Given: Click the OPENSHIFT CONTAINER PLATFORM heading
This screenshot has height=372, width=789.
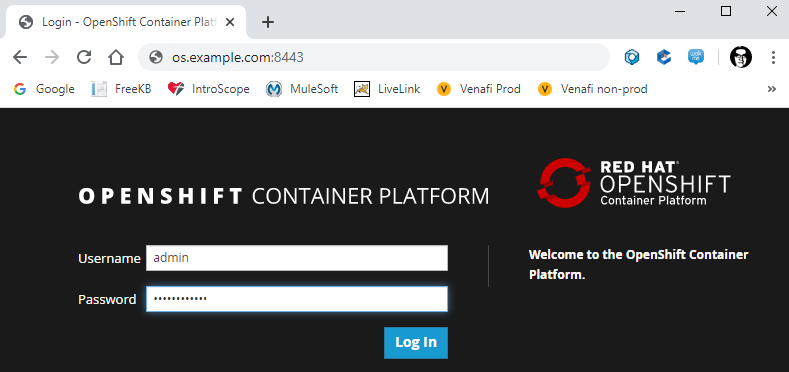Looking at the screenshot, I should tap(283, 196).
